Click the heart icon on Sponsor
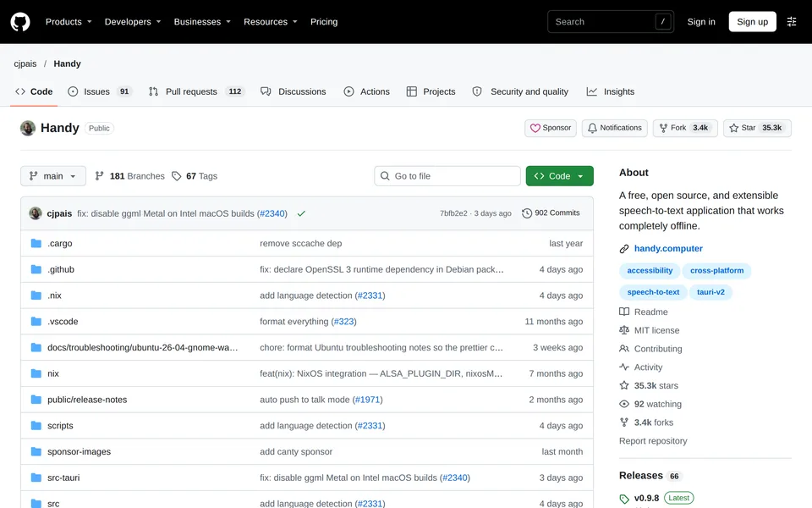This screenshot has width=812, height=508. click(x=535, y=128)
